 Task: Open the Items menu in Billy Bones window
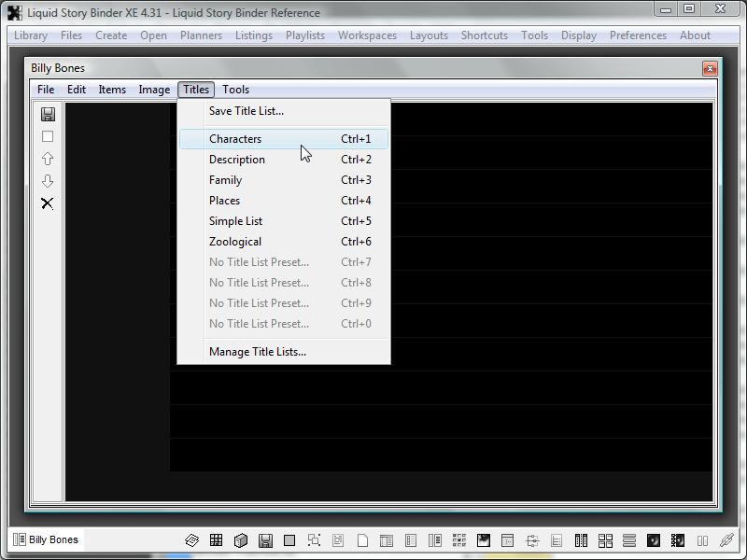point(112,90)
